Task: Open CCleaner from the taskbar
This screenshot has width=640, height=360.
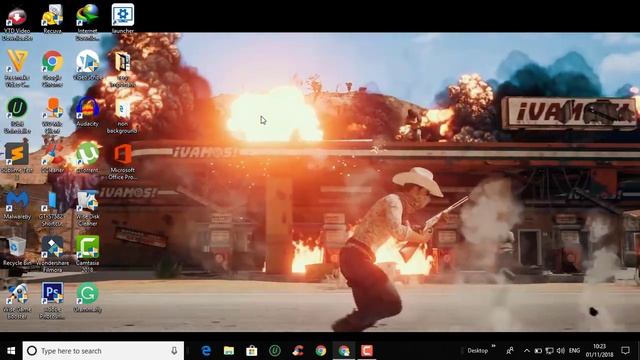Action: [298, 351]
